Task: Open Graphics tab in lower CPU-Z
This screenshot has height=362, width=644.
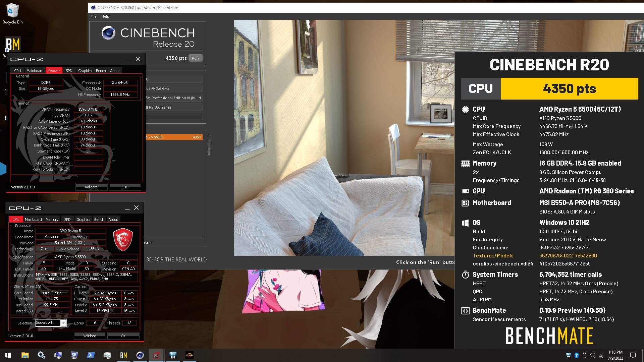Action: point(83,220)
